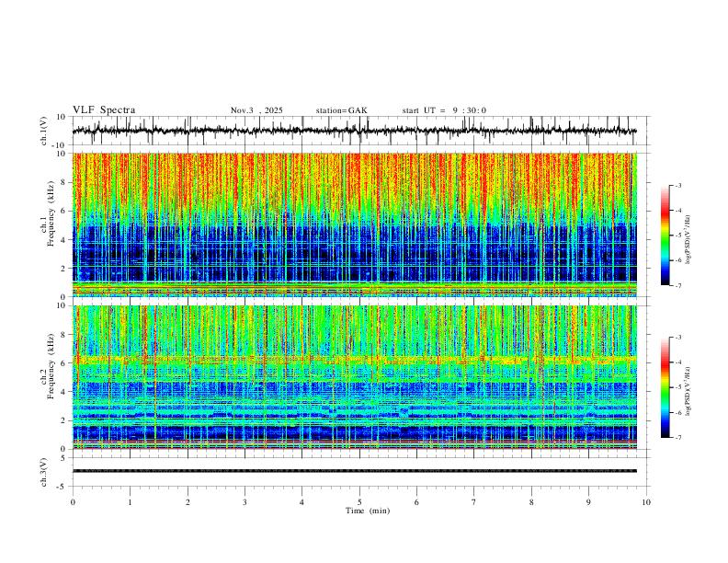Click the '5' tick on the time axis
The height and width of the screenshot is (563, 728).
(359, 502)
